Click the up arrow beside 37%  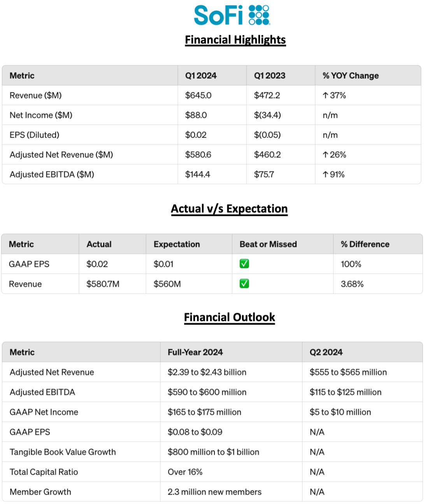click(x=325, y=95)
